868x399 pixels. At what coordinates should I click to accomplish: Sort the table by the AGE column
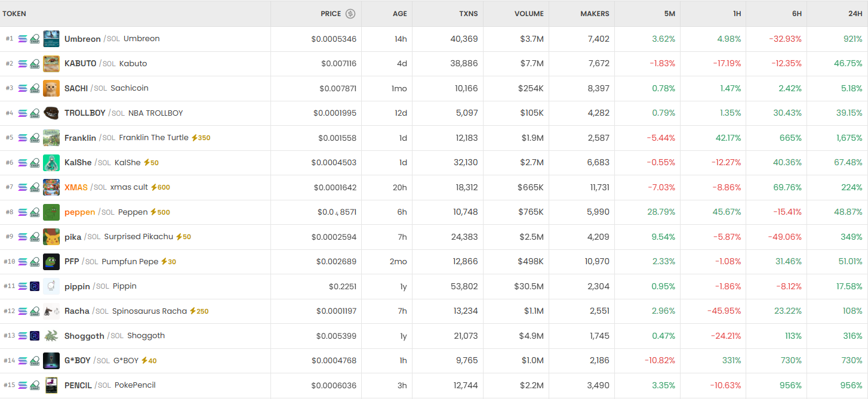(x=399, y=14)
